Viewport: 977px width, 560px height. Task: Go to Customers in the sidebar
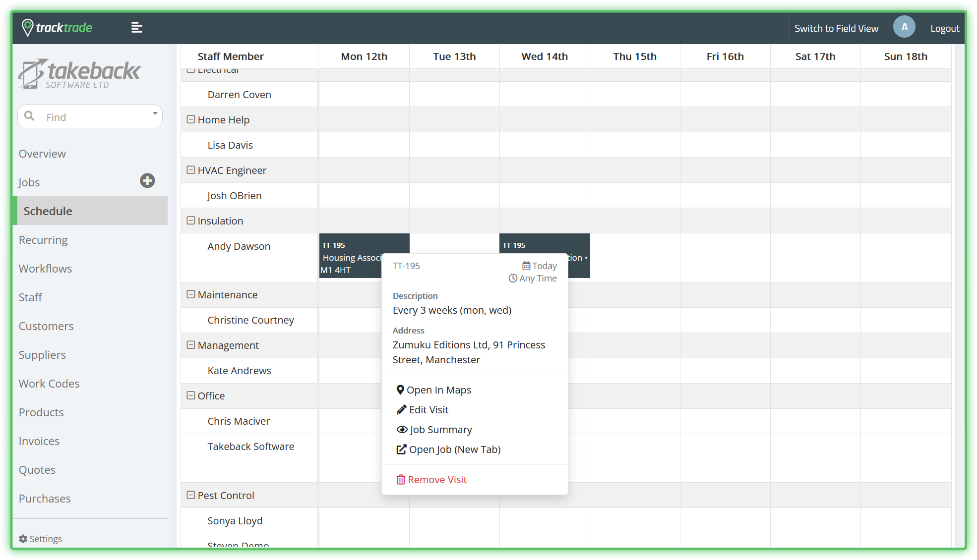(46, 326)
